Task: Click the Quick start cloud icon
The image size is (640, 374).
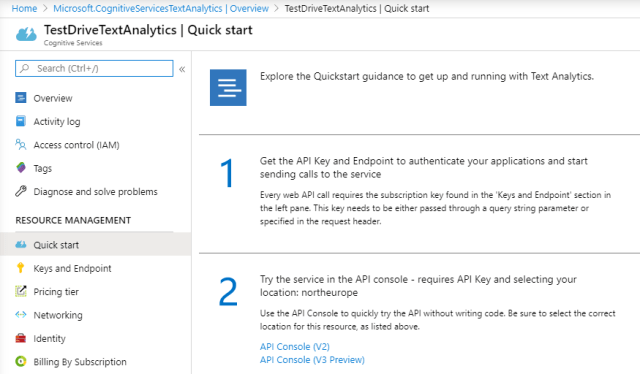Action: pos(21,245)
